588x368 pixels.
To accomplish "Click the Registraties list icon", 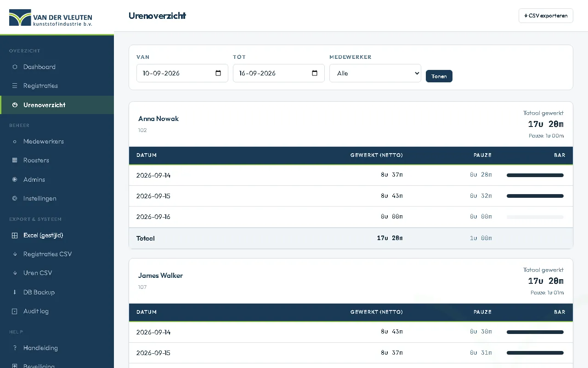I will (x=15, y=86).
